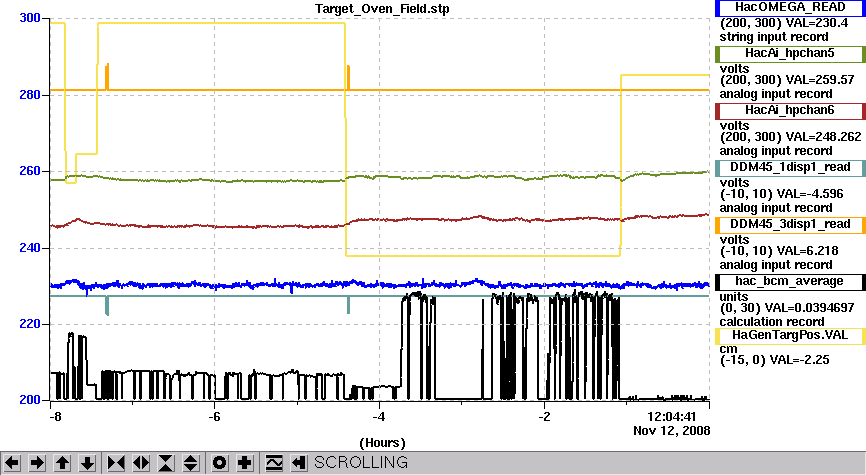Click the 260 y-axis label
The height and width of the screenshot is (475, 866).
(29, 171)
